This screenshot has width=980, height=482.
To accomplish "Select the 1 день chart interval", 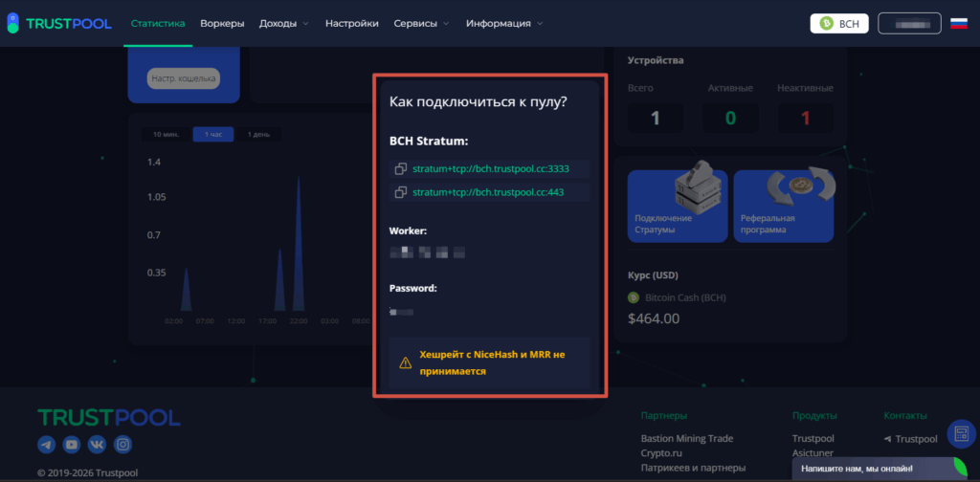I will [x=258, y=134].
